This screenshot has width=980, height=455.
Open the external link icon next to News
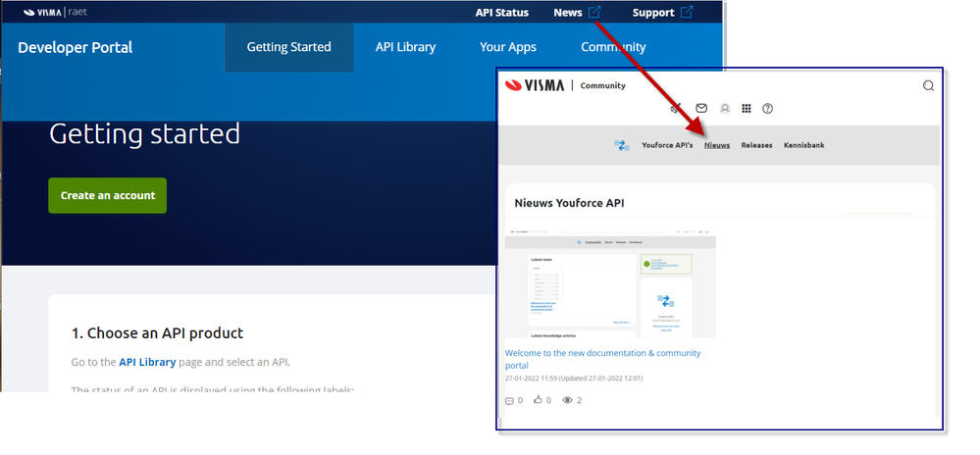(x=594, y=12)
